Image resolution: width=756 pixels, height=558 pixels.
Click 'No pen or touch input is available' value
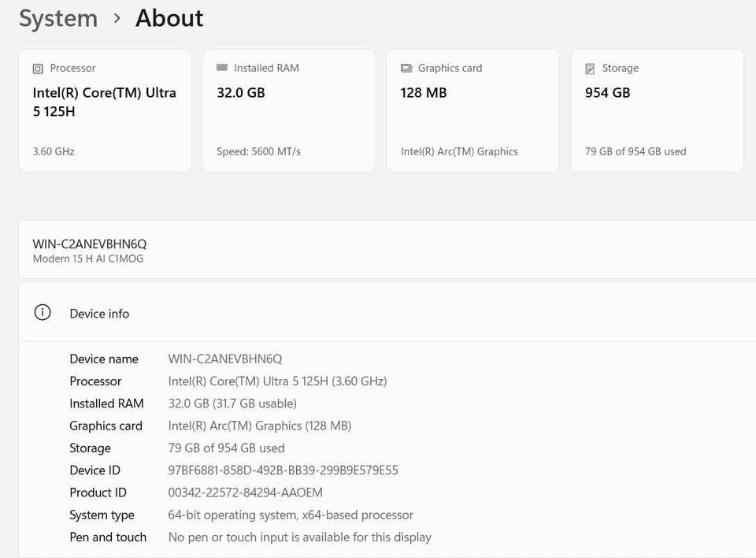click(299, 538)
